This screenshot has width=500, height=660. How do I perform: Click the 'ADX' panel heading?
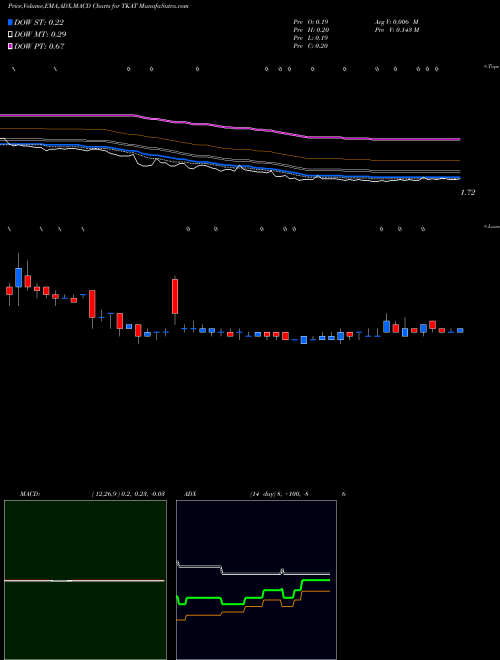click(x=190, y=494)
